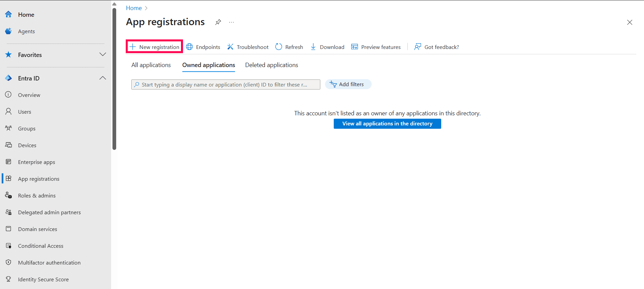Open the Deleted applications tab
The width and height of the screenshot is (644, 289).
pyautogui.click(x=272, y=65)
